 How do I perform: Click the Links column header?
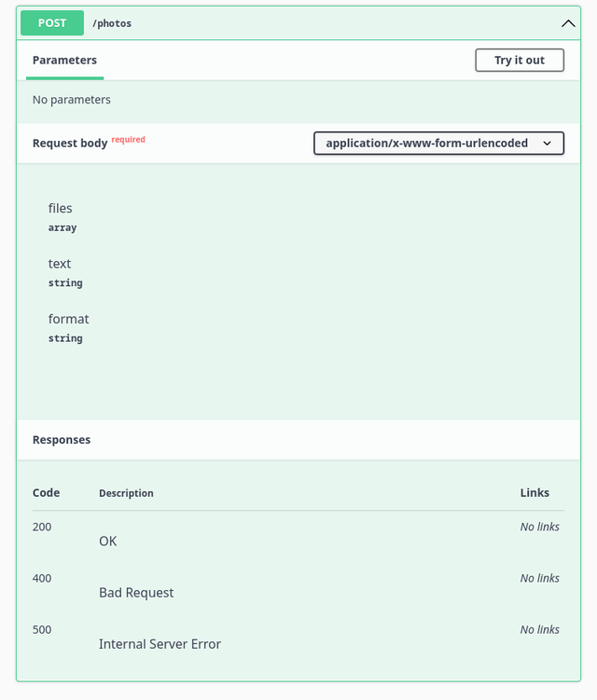pos(535,493)
